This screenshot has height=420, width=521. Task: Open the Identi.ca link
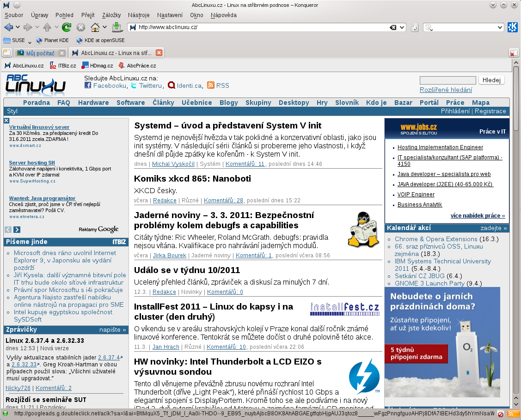tap(189, 85)
